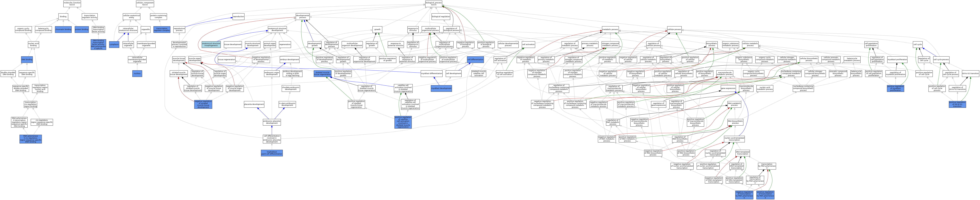
Task: Click the 'chordate embryonic development' node
Action: point(291,88)
